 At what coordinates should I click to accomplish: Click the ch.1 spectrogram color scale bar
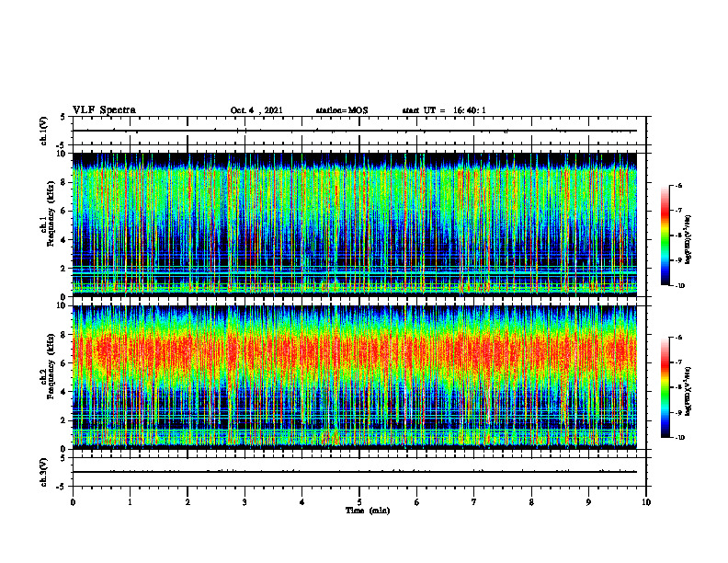click(665, 236)
